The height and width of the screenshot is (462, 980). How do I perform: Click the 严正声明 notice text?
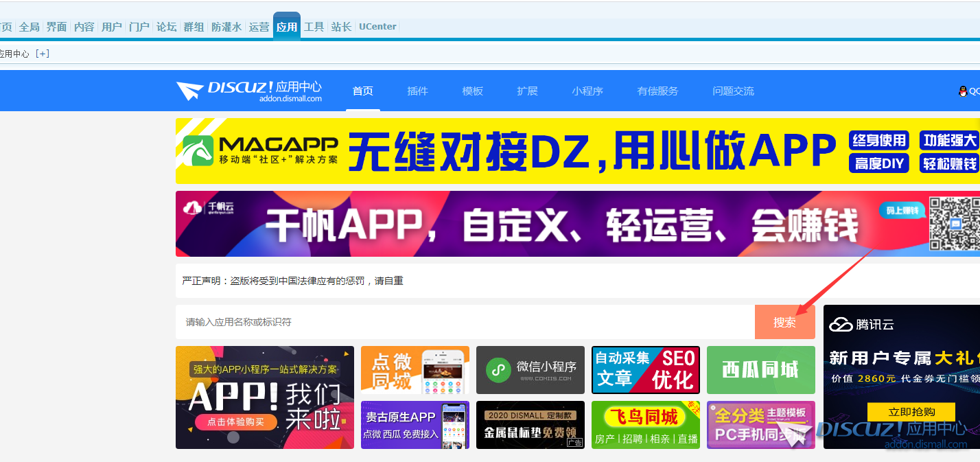pos(293,281)
